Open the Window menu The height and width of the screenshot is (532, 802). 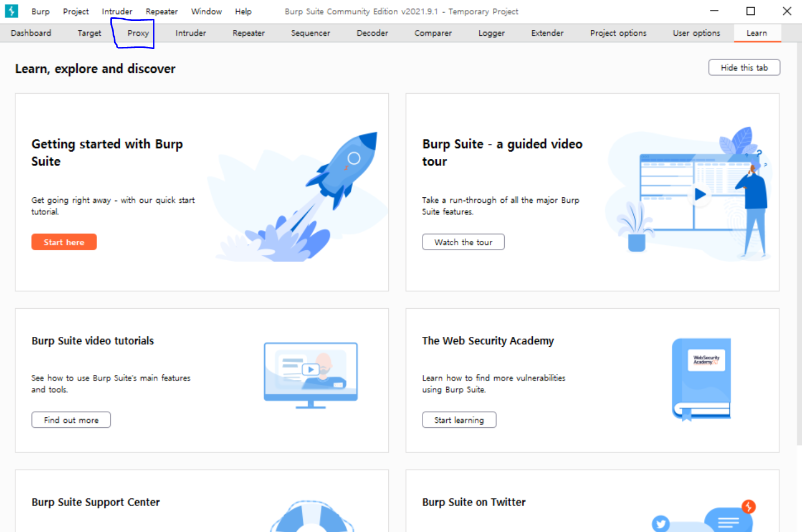pyautogui.click(x=206, y=12)
